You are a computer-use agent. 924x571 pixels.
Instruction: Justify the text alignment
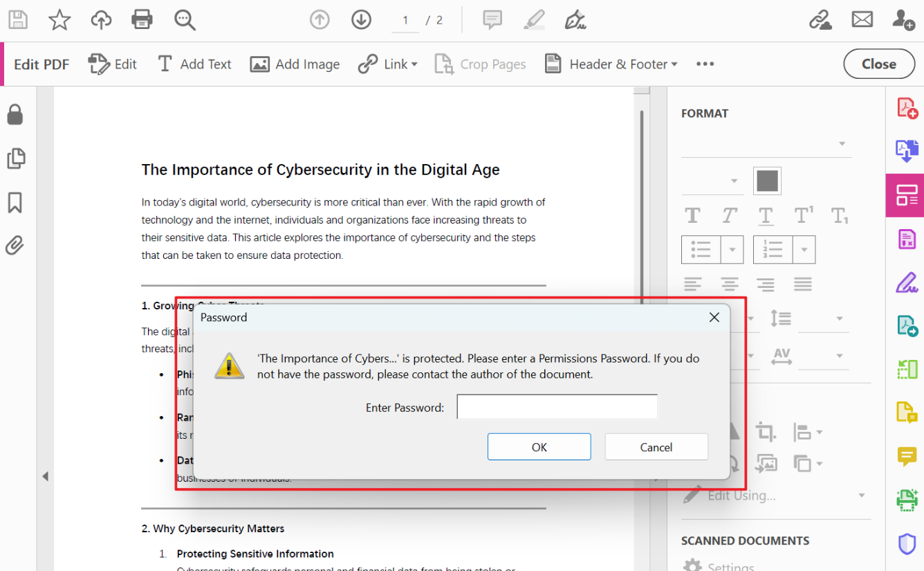tap(803, 284)
